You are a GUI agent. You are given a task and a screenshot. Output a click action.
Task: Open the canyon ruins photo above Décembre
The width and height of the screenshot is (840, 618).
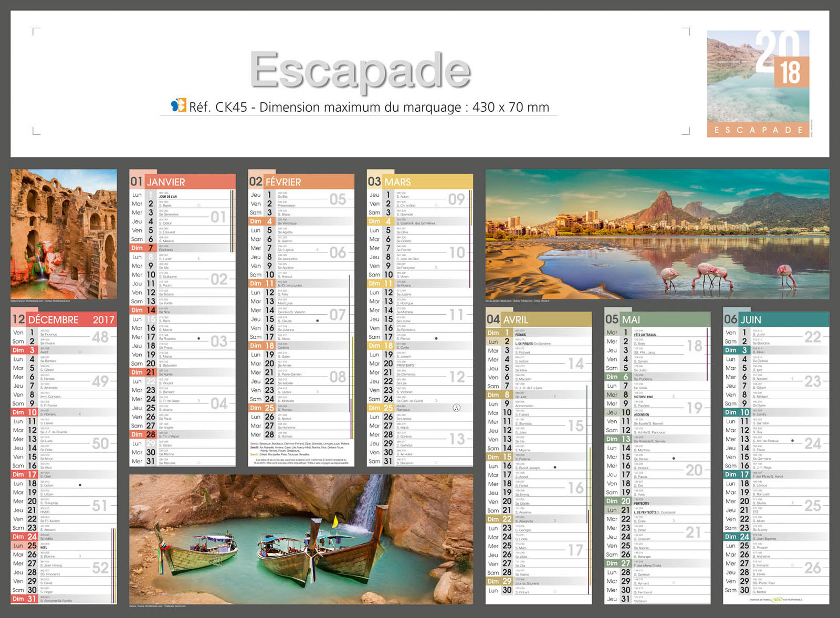tap(64, 234)
